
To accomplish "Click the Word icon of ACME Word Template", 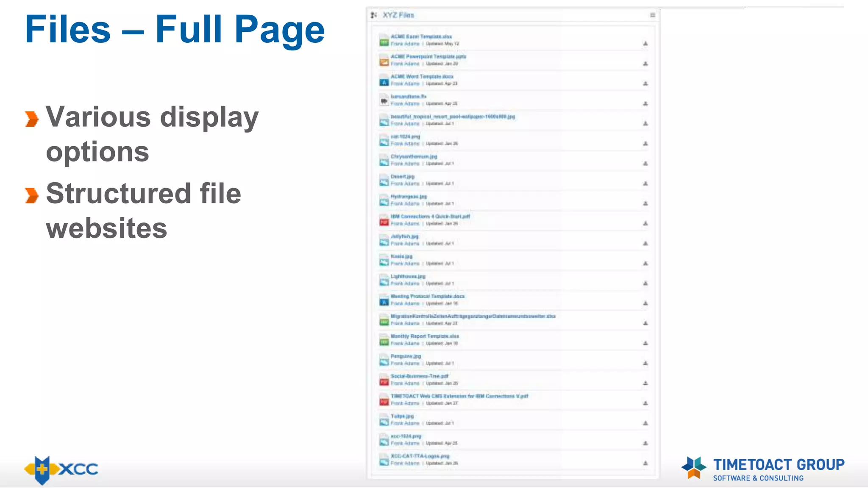I will click(x=384, y=80).
